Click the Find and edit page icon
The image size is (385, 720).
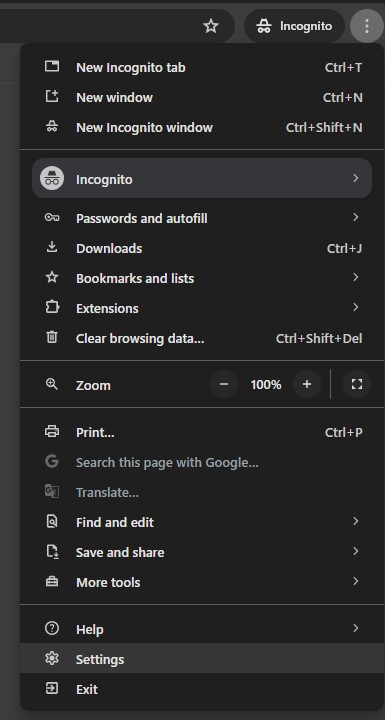tap(52, 522)
